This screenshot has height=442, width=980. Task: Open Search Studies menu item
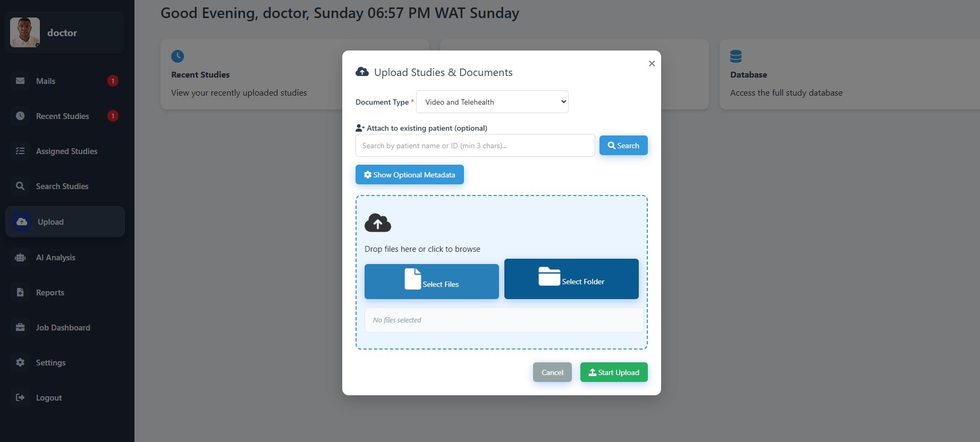click(65, 186)
